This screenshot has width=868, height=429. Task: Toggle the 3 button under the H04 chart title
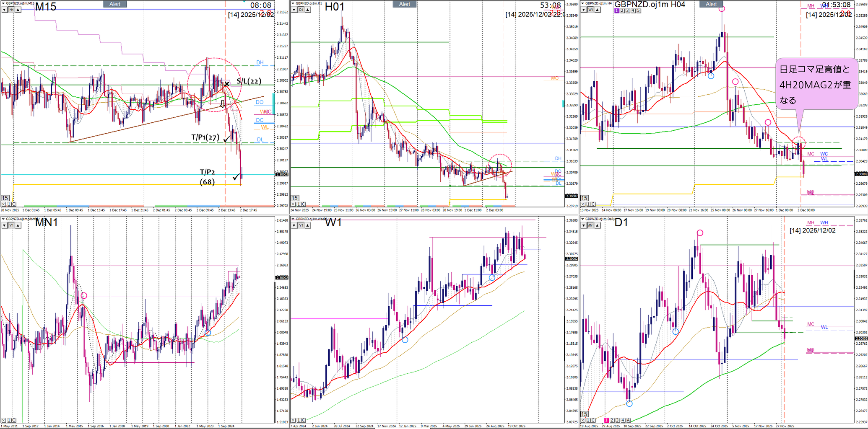click(628, 10)
